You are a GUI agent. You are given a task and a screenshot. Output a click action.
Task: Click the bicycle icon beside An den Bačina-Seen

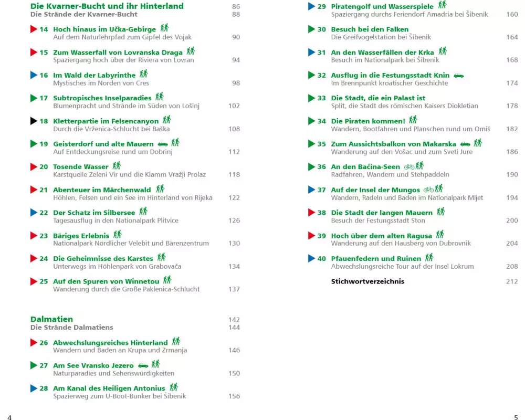point(409,166)
